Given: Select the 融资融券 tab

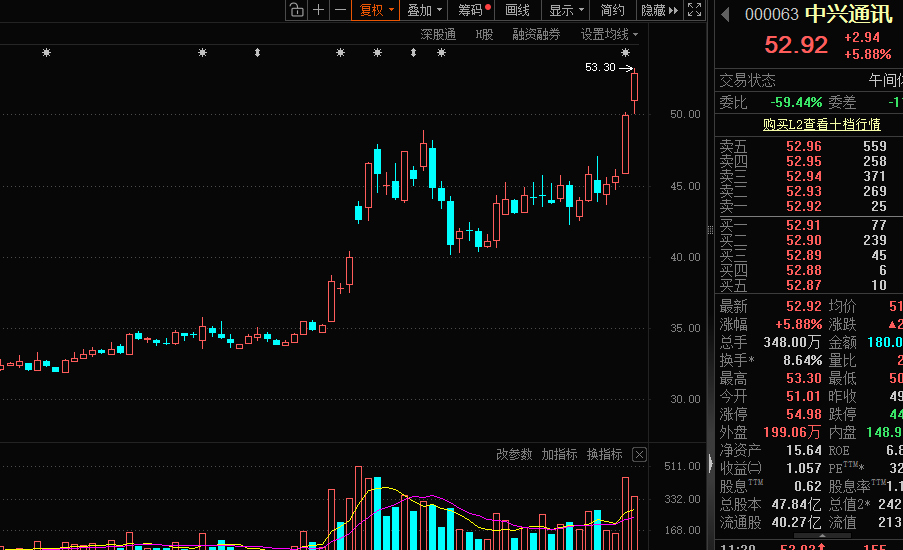Looking at the screenshot, I should pos(536,34).
